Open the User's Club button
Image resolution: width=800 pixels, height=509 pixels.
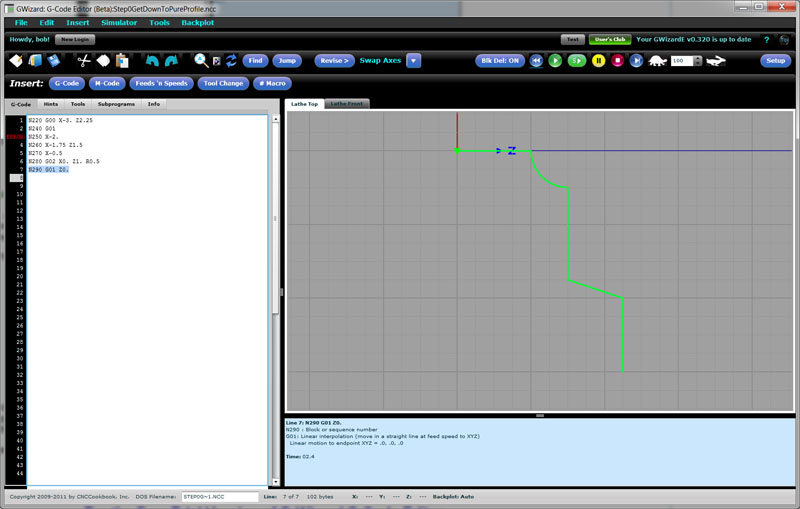(x=610, y=39)
